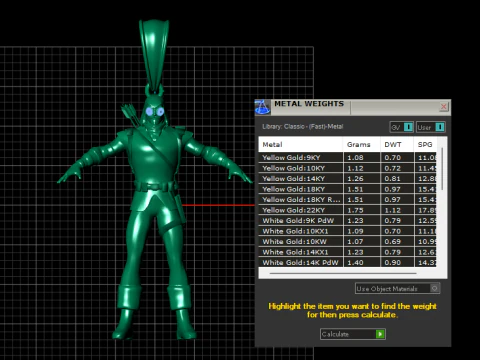The height and width of the screenshot is (360, 480).
Task: Click Grams value 1.23 for White Gold:14KX1
Action: (355, 252)
